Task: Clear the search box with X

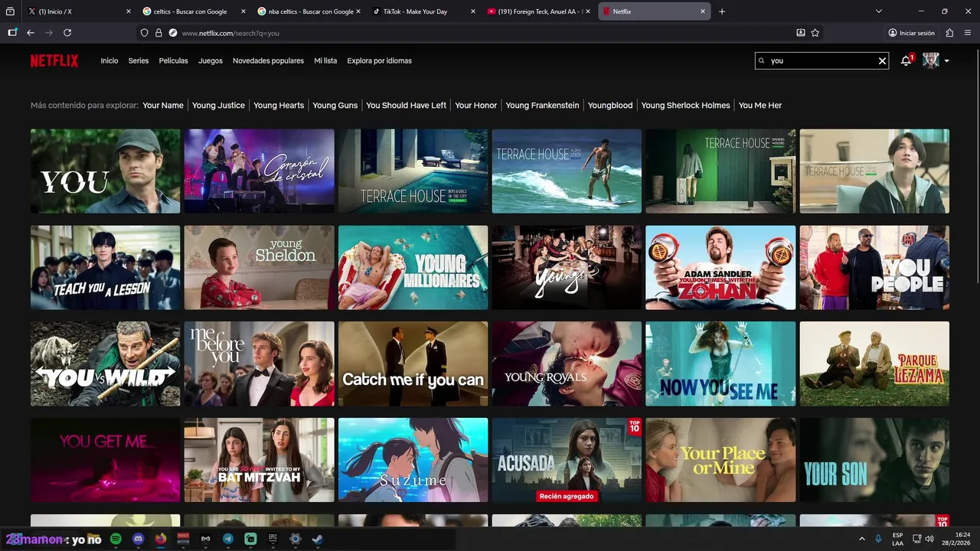Action: pyautogui.click(x=882, y=60)
